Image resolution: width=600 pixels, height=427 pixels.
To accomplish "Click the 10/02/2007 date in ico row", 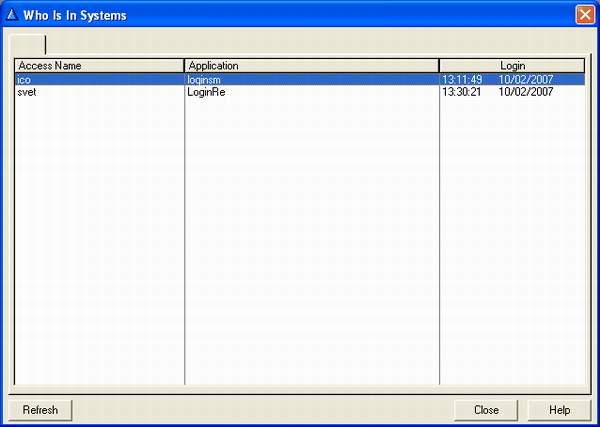I will (x=526, y=80).
